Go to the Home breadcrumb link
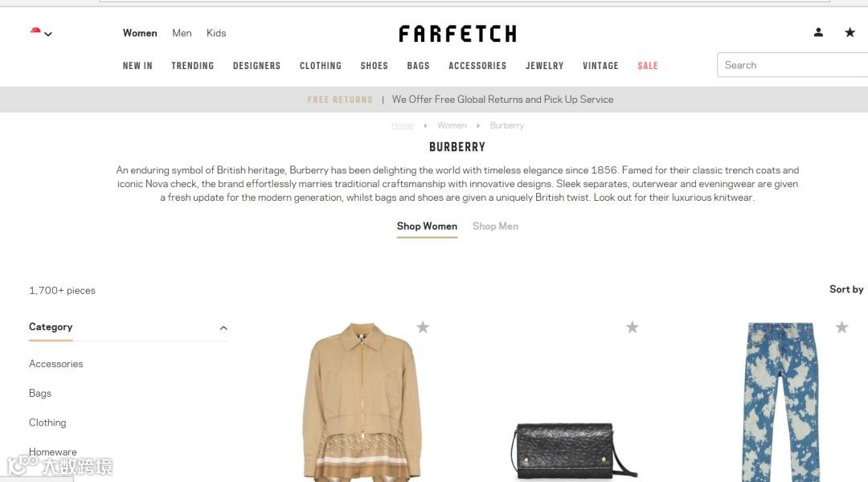This screenshot has width=868, height=482. [402, 125]
